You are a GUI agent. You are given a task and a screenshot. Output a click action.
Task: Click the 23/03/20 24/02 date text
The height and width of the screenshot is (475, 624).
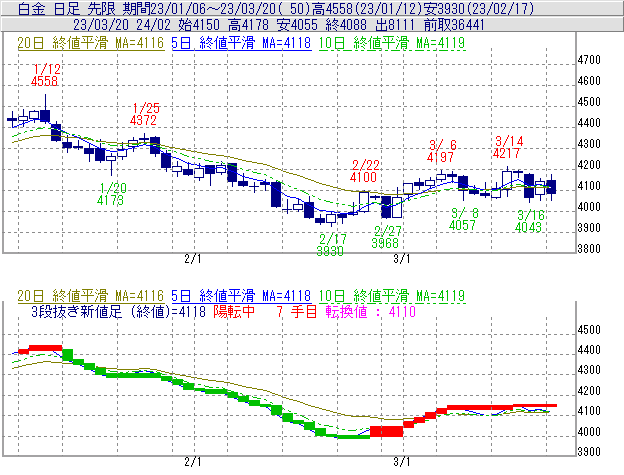tap(122, 25)
